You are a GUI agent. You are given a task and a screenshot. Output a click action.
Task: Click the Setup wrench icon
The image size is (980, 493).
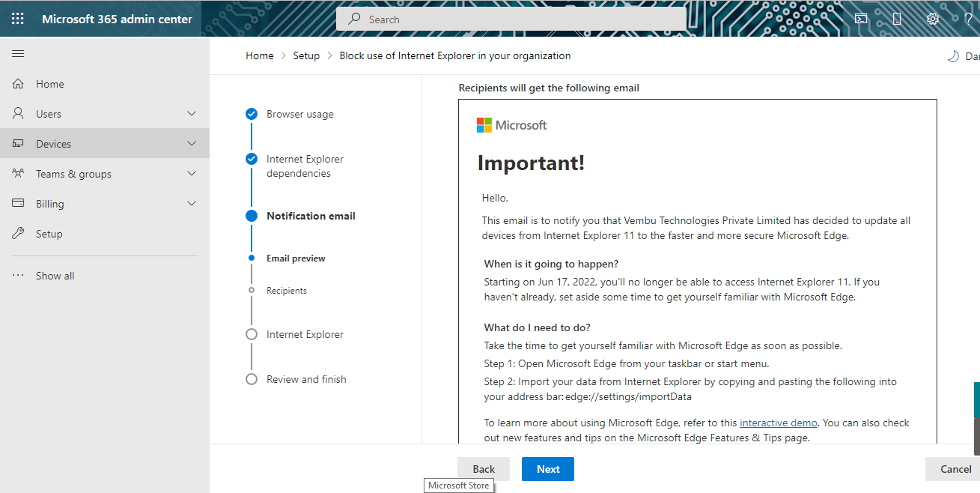[x=19, y=234]
